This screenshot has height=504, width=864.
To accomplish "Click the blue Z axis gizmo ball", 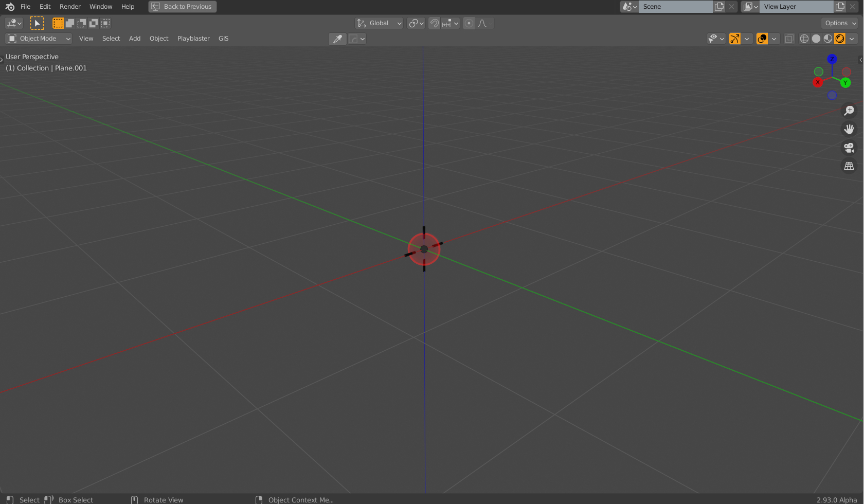I will pos(832,59).
